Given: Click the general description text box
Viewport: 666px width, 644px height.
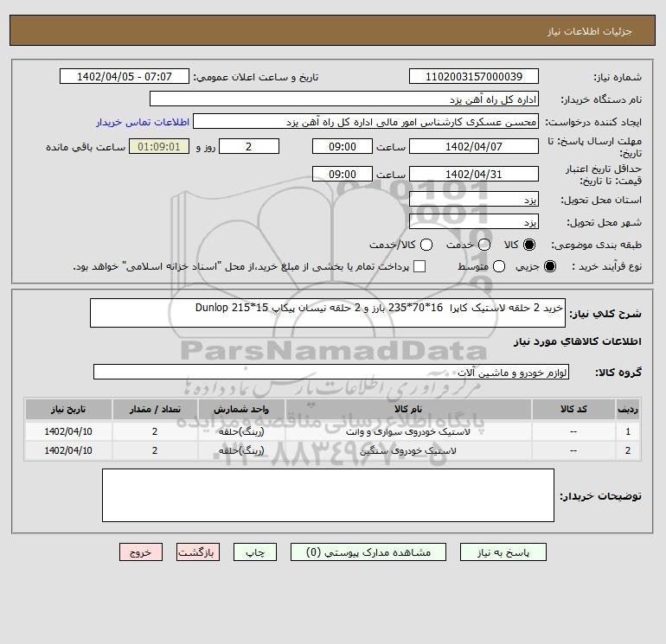Looking at the screenshot, I should click(328, 313).
